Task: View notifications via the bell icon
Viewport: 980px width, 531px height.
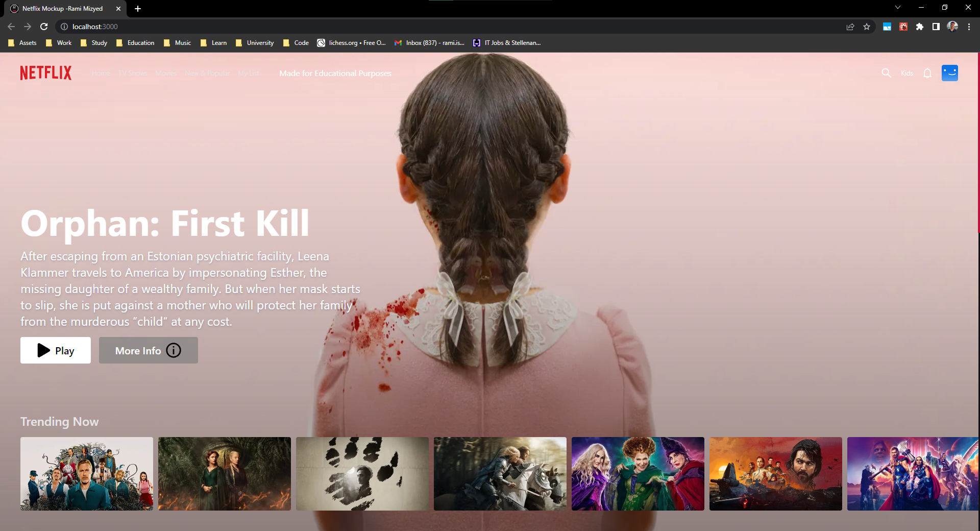Action: [x=927, y=73]
